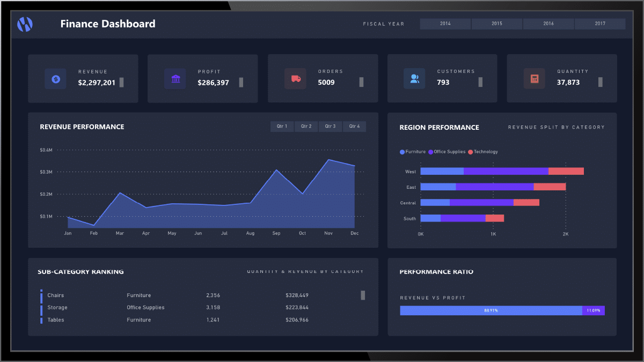
Task: Click the Customers people icon
Action: (414, 78)
